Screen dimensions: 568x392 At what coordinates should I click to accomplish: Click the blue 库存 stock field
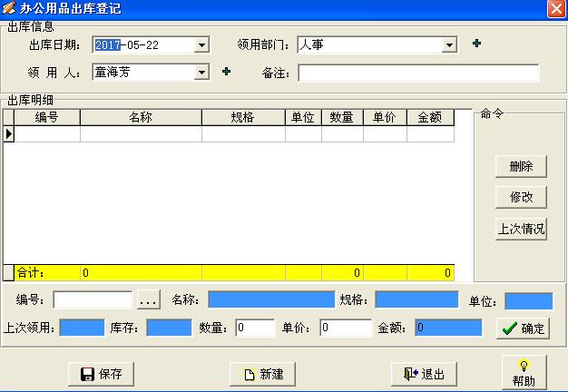[169, 328]
